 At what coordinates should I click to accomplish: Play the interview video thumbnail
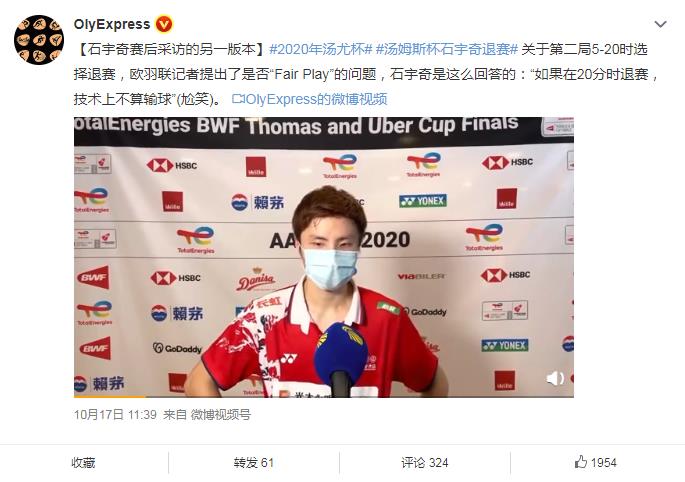click(x=324, y=257)
